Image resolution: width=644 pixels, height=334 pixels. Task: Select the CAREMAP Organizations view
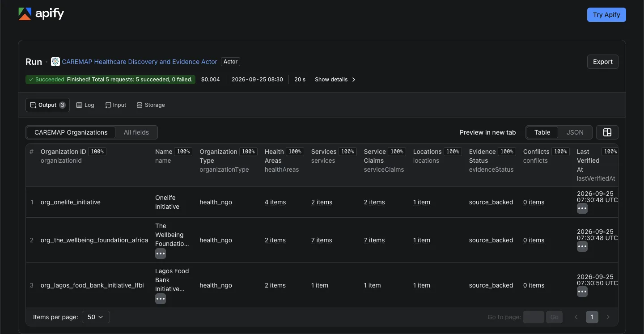[x=71, y=132]
